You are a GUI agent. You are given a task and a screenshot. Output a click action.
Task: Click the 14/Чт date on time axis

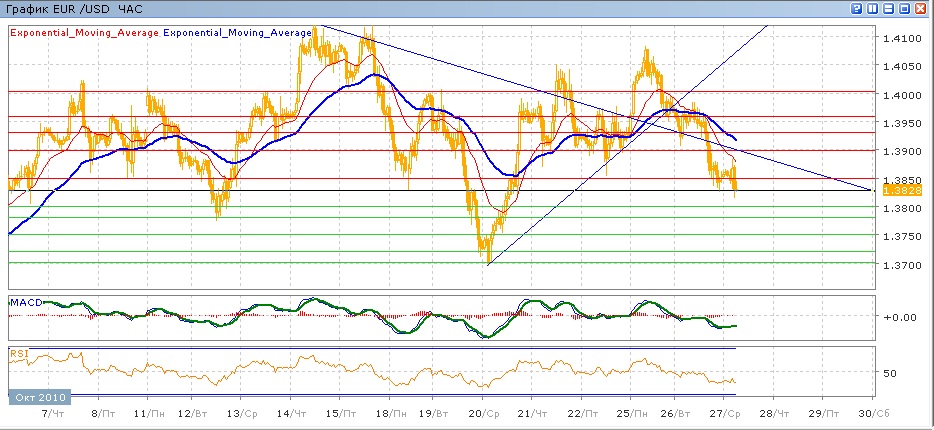(x=291, y=413)
